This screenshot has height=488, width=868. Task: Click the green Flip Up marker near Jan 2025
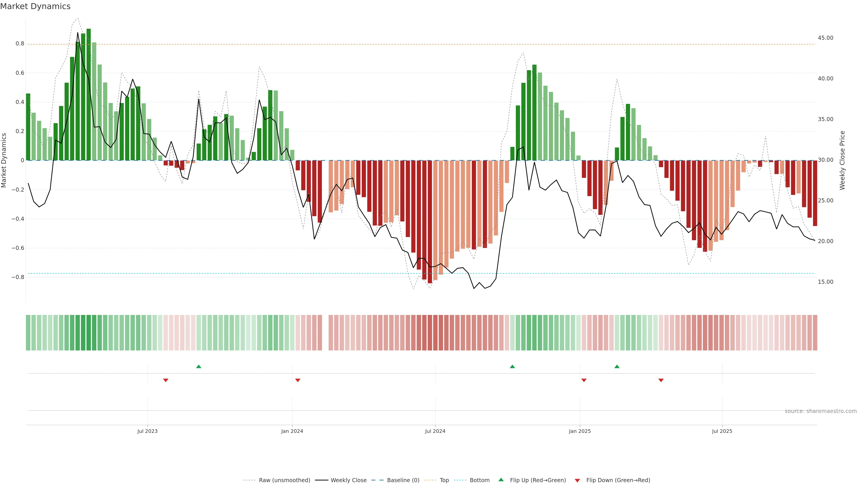coord(617,366)
